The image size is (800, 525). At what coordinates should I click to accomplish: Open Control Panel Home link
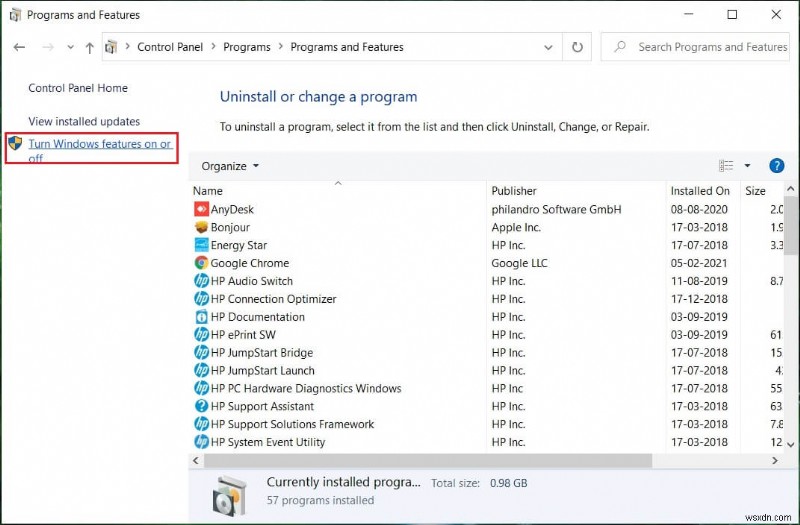pos(78,88)
